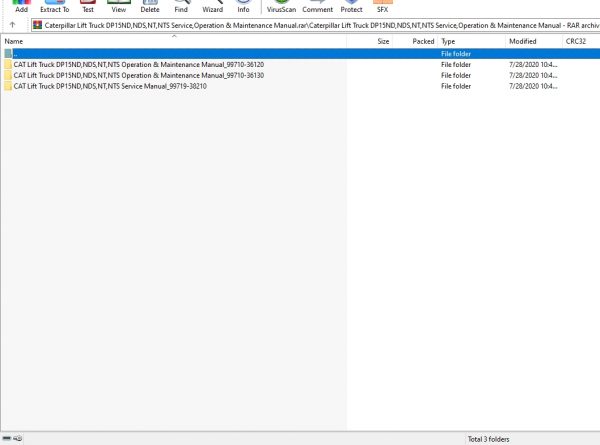This screenshot has height=445, width=600.
Task: Sort by Size column header
Action: [369, 41]
